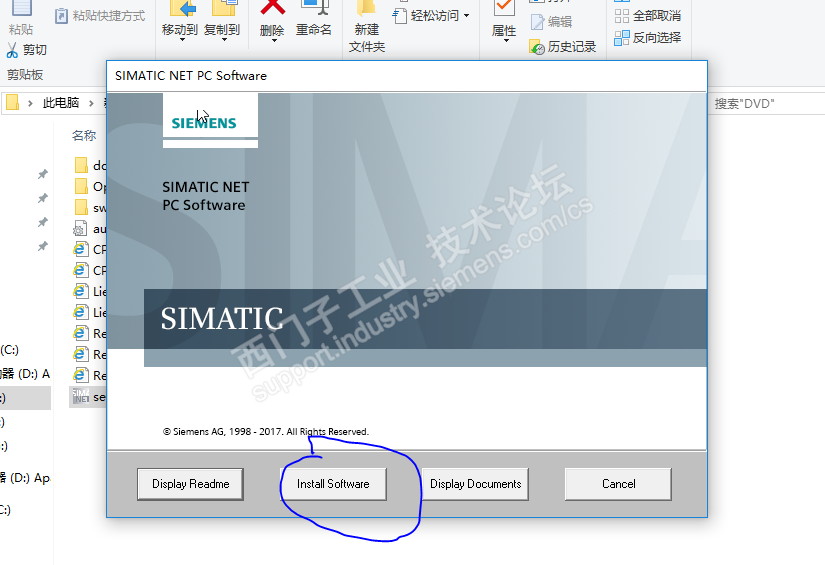Click the 名称 column header
Image resolution: width=825 pixels, height=565 pixels.
(84, 136)
